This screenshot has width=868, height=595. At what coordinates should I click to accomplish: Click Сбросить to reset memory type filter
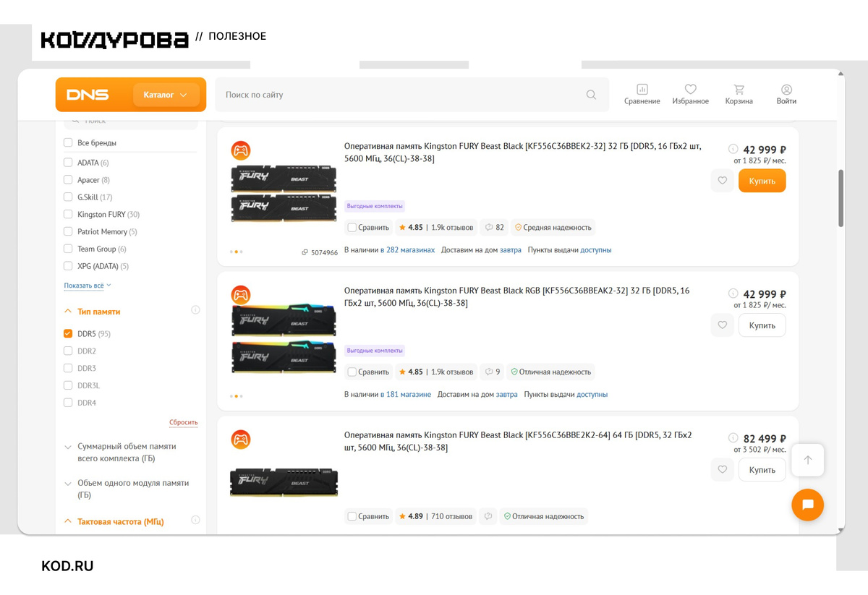[x=183, y=422]
